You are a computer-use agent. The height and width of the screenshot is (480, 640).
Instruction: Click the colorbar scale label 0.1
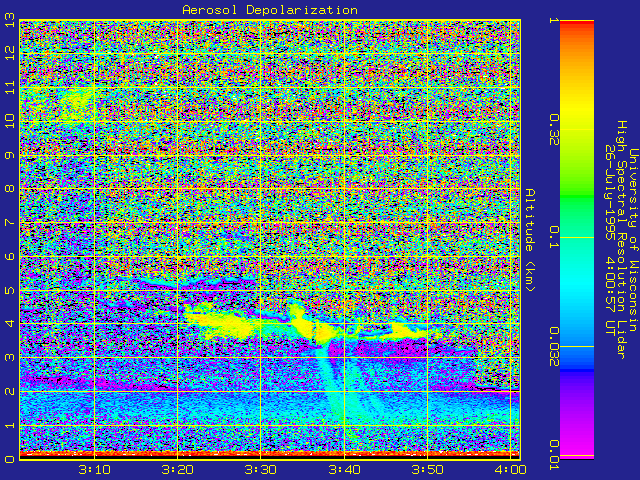553,237
